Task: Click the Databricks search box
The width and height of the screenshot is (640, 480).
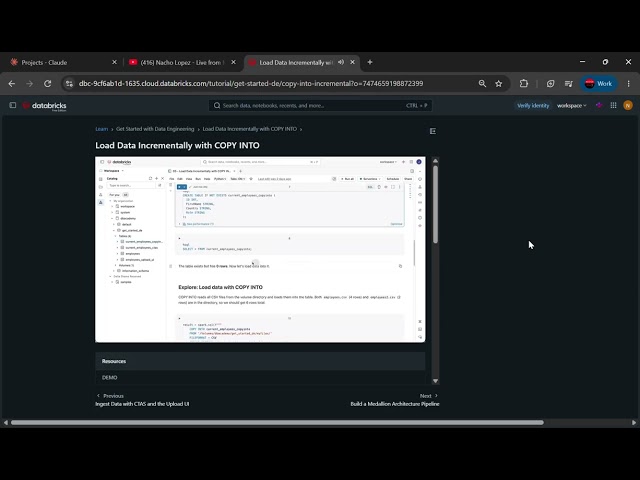Action: pos(320,105)
